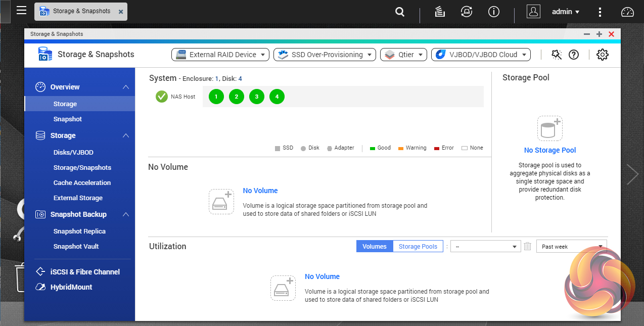Click the NAS Host green checkmark status

(162, 96)
